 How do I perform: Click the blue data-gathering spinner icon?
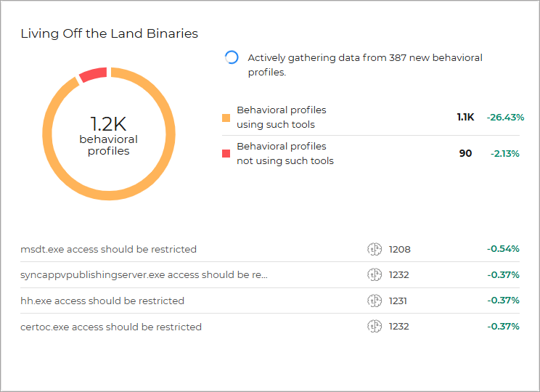click(232, 57)
